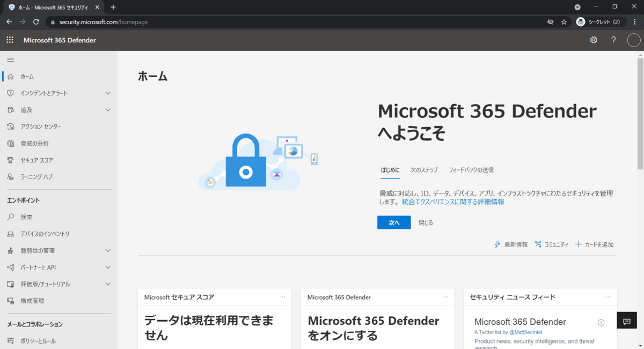Viewport: 644px width, 349px height.
Task: Collapse the navigation hamburger menu
Action: [10, 60]
